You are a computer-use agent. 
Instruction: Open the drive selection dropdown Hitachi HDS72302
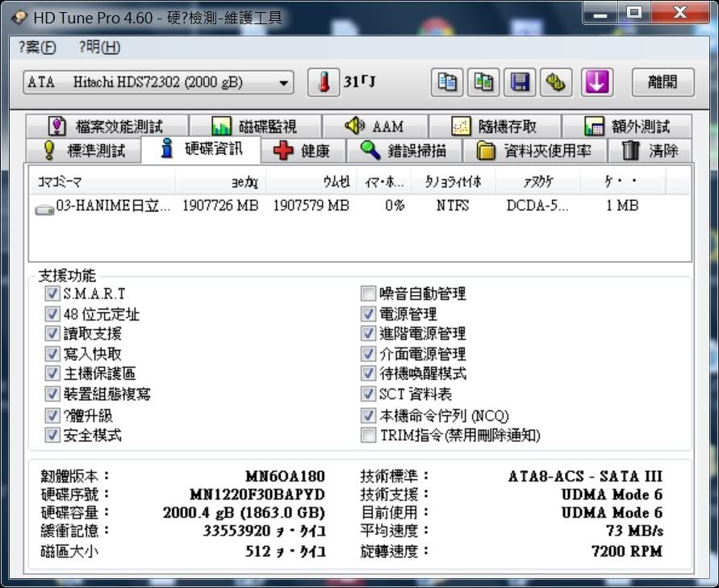[x=159, y=82]
